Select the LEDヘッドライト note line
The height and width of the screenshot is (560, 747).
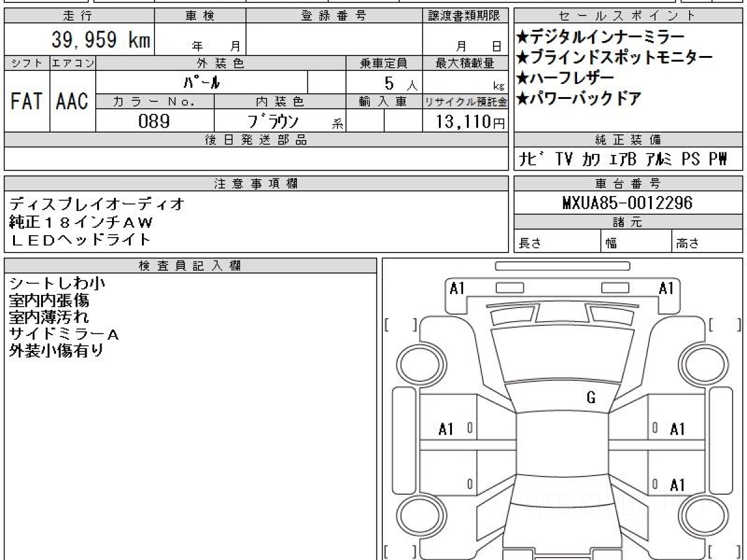click(80, 240)
